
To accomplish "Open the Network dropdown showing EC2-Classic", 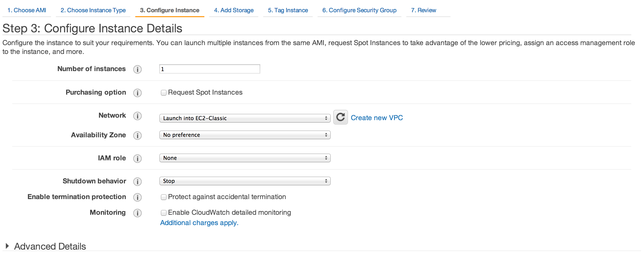I will (245, 118).
